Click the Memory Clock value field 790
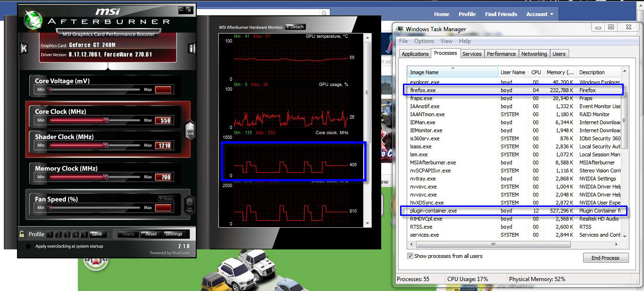644x291 pixels. (x=163, y=177)
